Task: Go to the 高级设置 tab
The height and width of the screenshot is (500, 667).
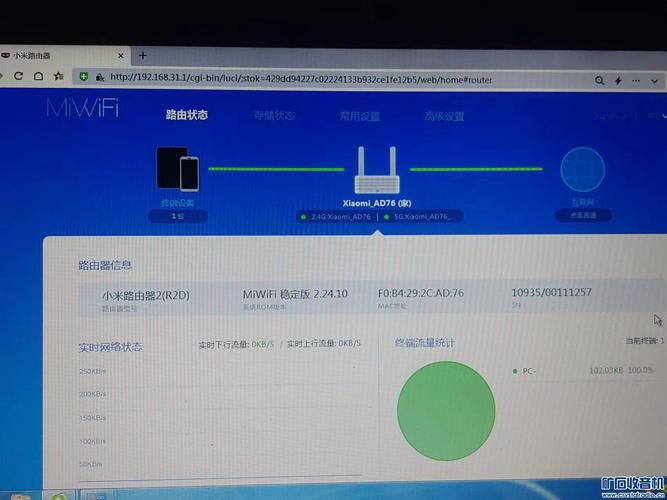Action: (442, 117)
